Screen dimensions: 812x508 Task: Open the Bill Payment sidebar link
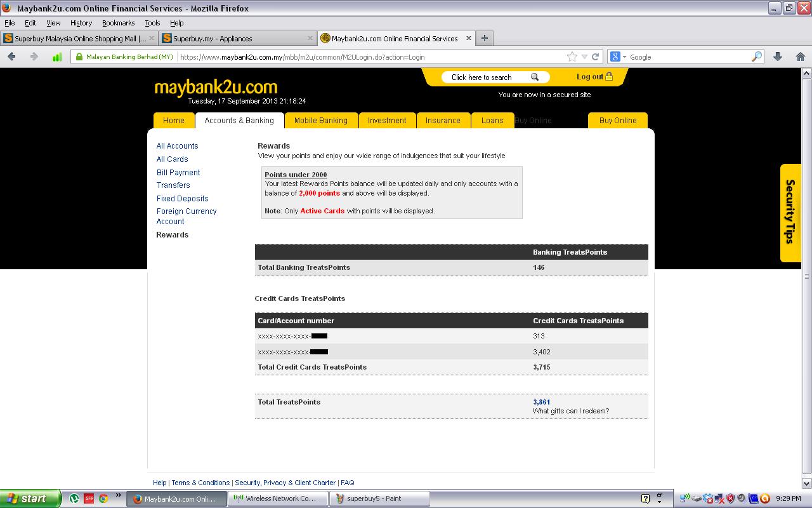[x=178, y=173]
